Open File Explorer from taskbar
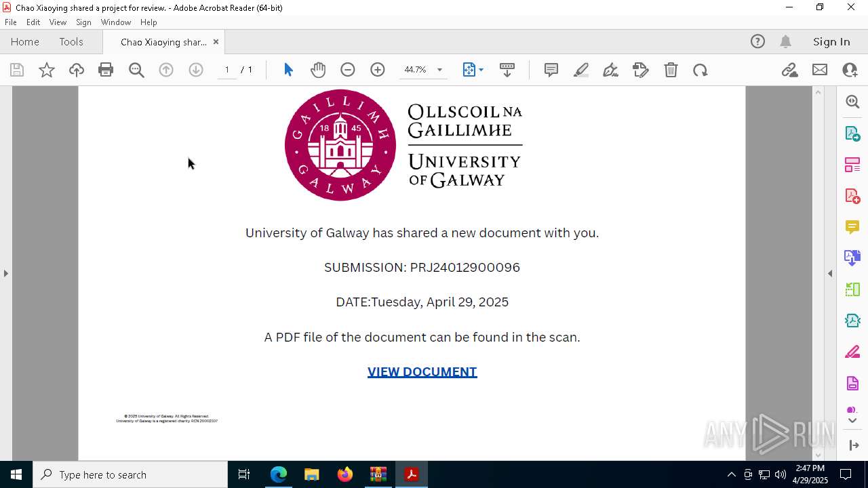The image size is (868, 488). pos(311,474)
